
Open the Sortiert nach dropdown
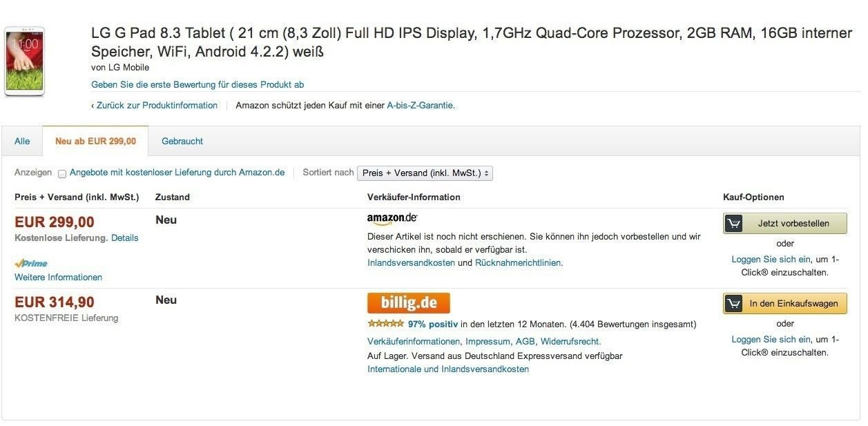click(x=425, y=173)
